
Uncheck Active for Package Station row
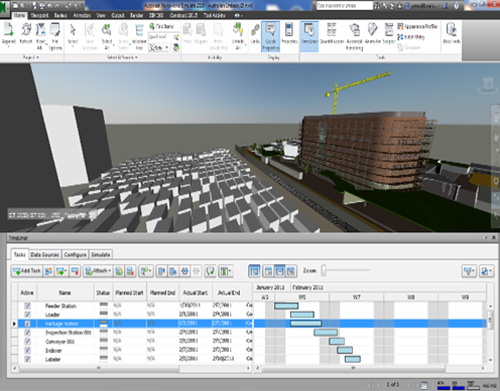[x=28, y=323]
